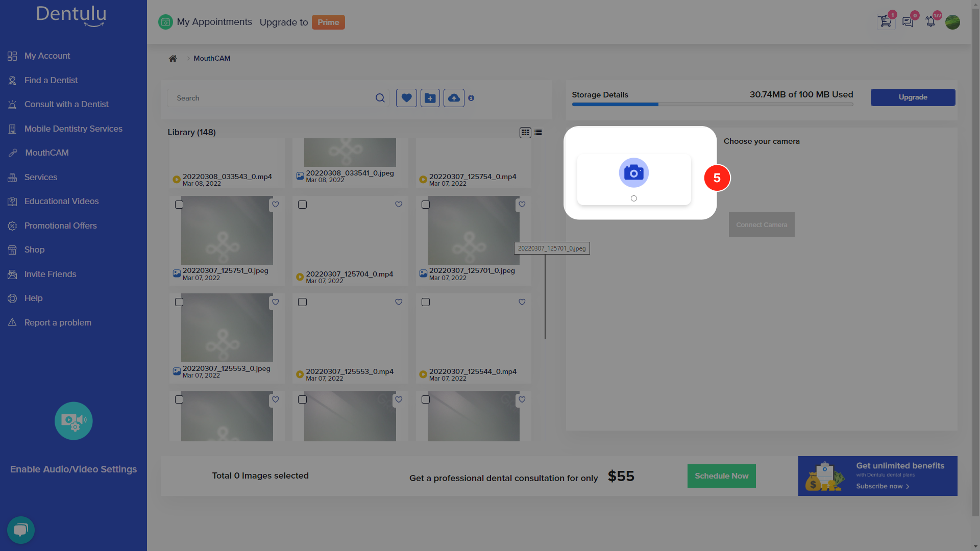Toggle checkbox on 20220307_125553 image
This screenshot has height=551, width=980.
(x=179, y=302)
